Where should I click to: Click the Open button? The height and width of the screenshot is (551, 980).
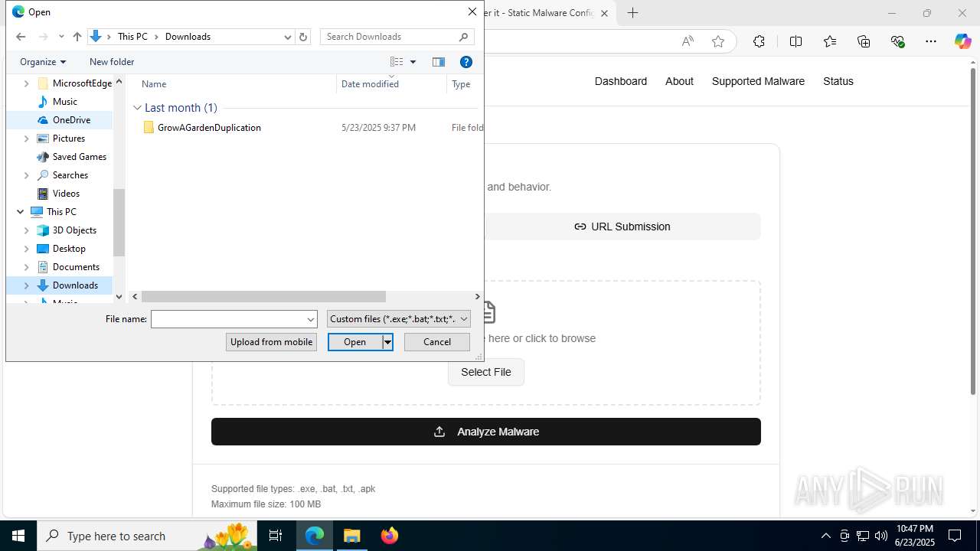[354, 342]
